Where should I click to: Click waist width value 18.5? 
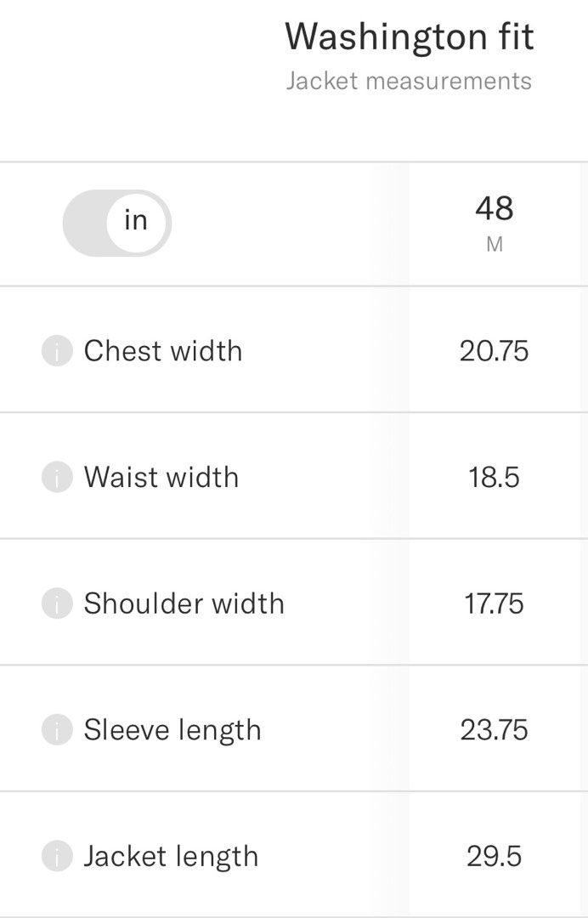(494, 477)
